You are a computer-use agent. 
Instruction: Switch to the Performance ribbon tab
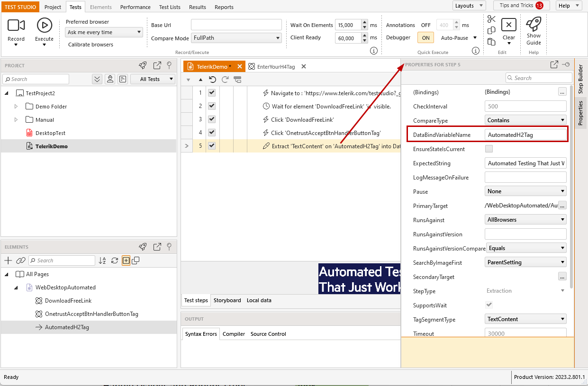tap(136, 7)
